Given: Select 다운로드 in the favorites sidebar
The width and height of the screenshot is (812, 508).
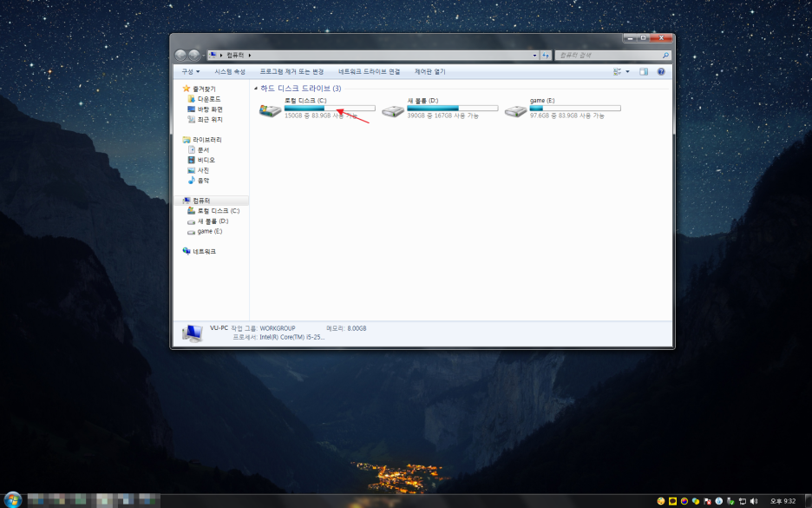Looking at the screenshot, I should [x=209, y=99].
